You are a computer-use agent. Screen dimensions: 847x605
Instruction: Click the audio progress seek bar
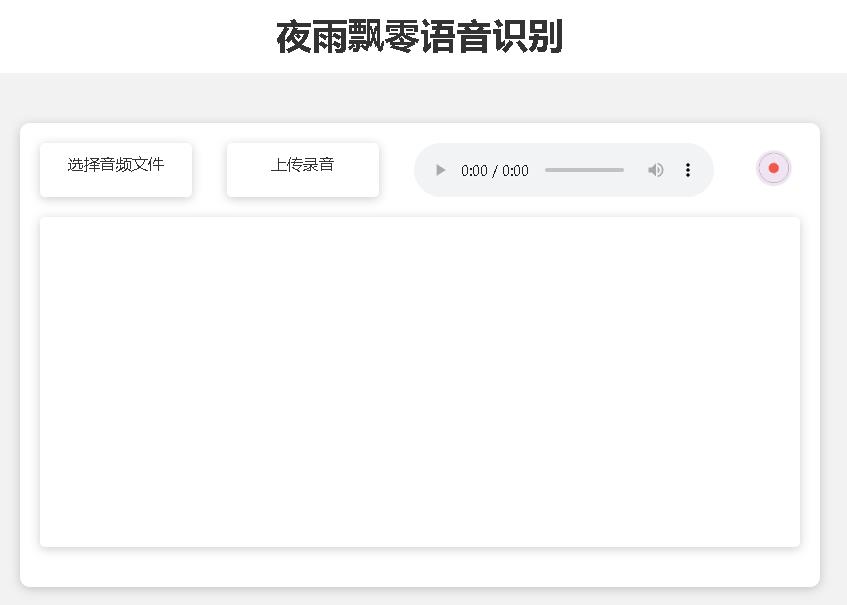pyautogui.click(x=584, y=170)
